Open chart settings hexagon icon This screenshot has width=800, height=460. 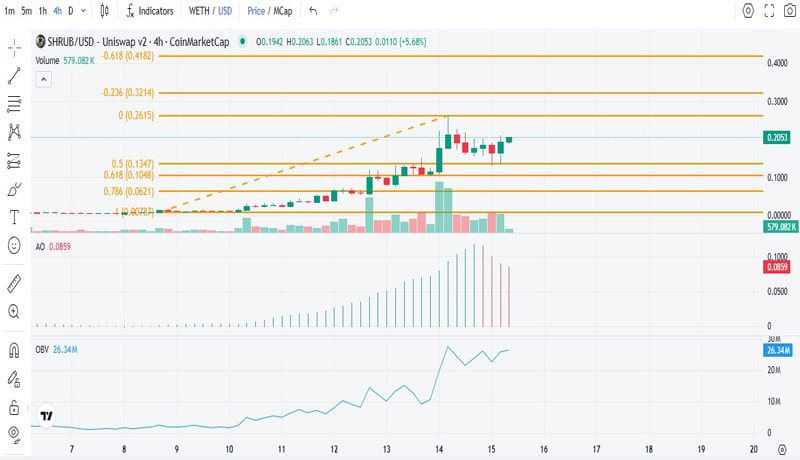click(x=748, y=11)
